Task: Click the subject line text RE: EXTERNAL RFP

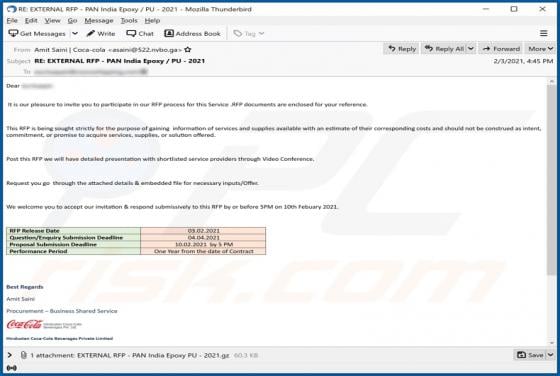Action: (120, 61)
